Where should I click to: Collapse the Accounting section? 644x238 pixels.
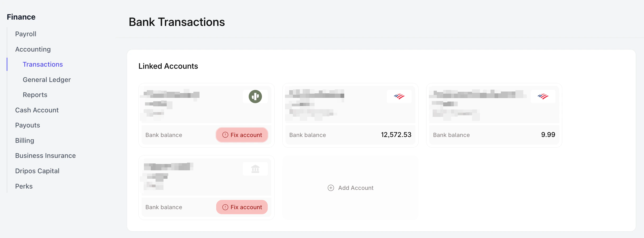33,49
